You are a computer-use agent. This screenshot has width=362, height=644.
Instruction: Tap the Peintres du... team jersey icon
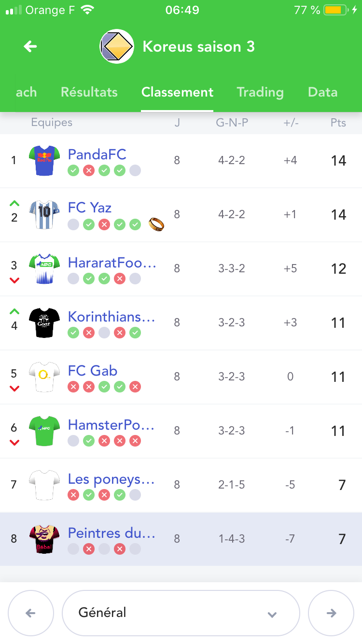[44, 539]
